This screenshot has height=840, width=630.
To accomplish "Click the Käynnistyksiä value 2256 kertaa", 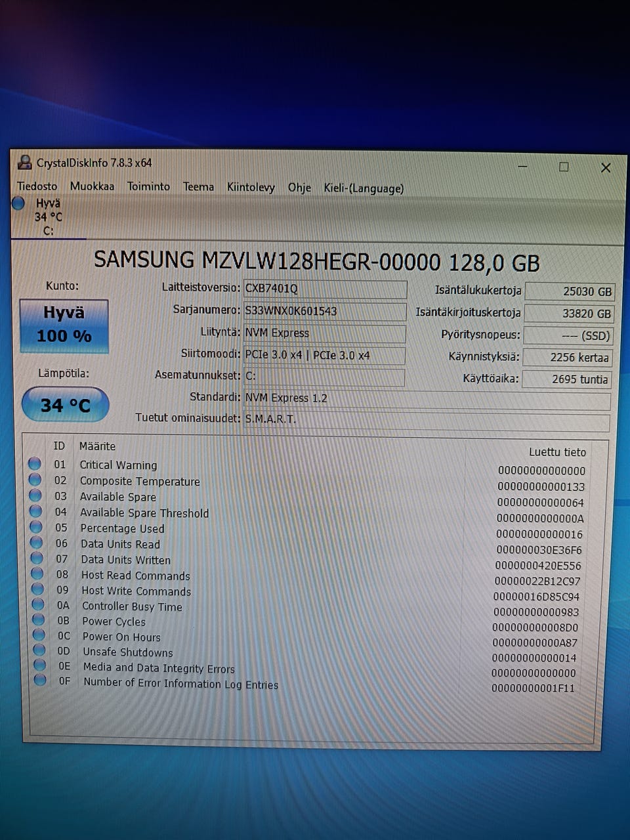I will 568,357.
